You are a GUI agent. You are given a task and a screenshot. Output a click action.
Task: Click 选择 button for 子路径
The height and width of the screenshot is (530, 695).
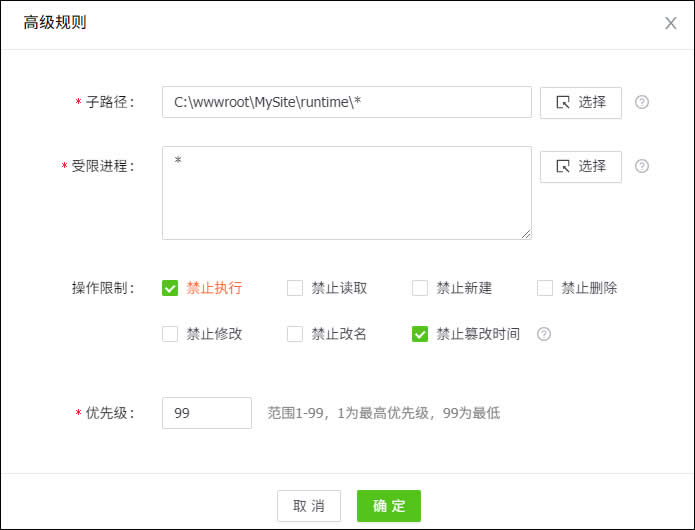[580, 102]
